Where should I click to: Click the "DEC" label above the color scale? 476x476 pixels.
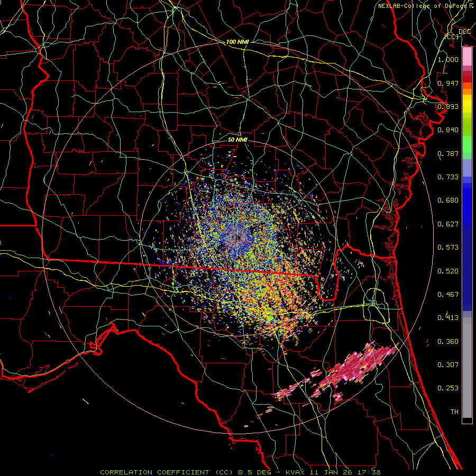click(x=464, y=32)
